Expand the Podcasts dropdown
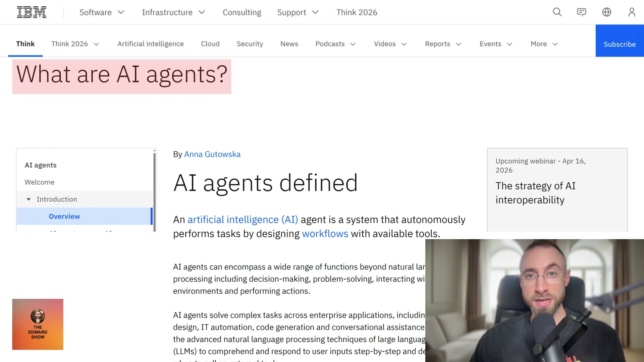The width and height of the screenshot is (644, 362). tap(335, 44)
